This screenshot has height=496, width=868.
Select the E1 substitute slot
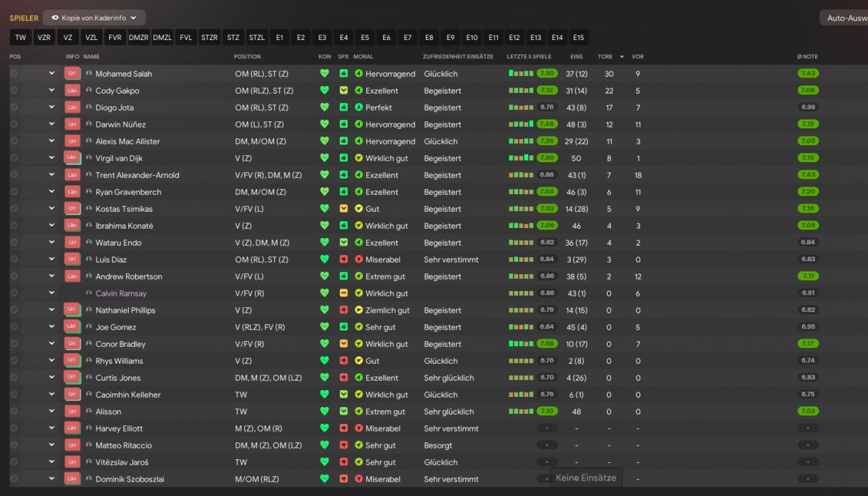tap(279, 38)
